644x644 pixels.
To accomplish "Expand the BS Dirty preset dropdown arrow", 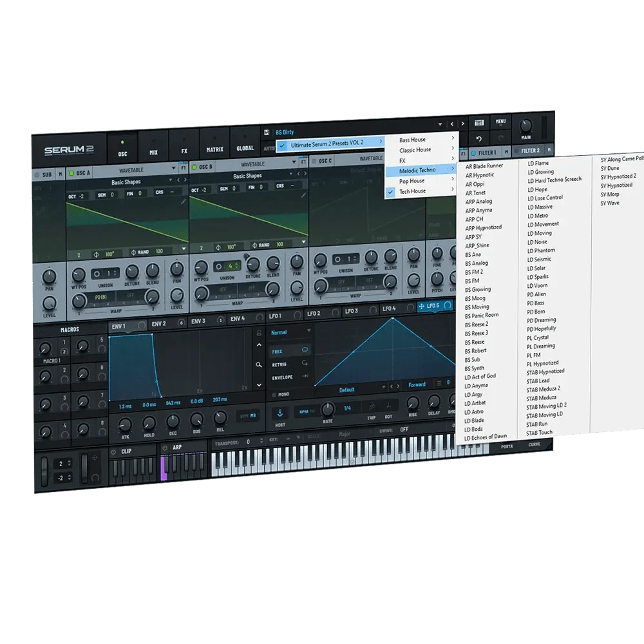I will (440, 124).
